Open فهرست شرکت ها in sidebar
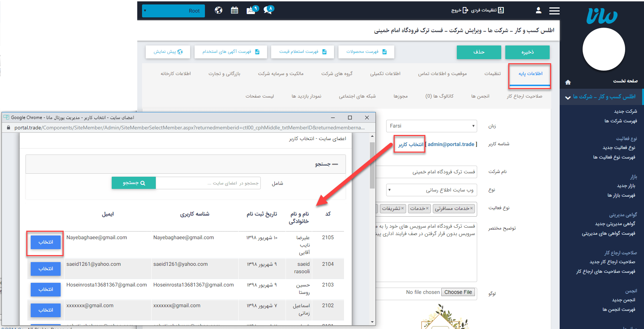644x329 pixels. (x=621, y=121)
